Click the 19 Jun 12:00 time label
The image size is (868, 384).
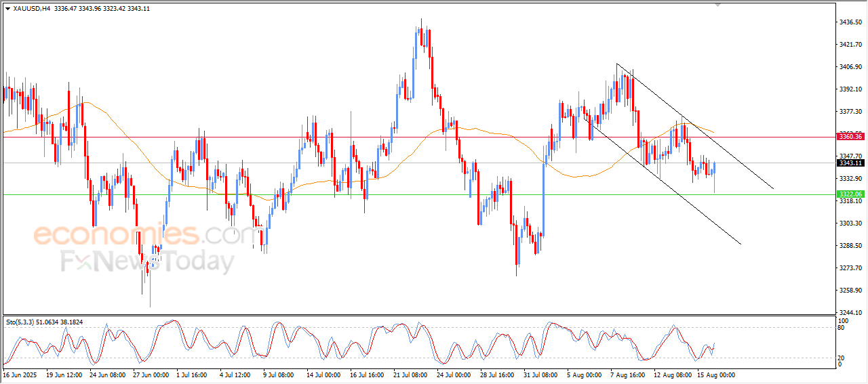tap(64, 375)
